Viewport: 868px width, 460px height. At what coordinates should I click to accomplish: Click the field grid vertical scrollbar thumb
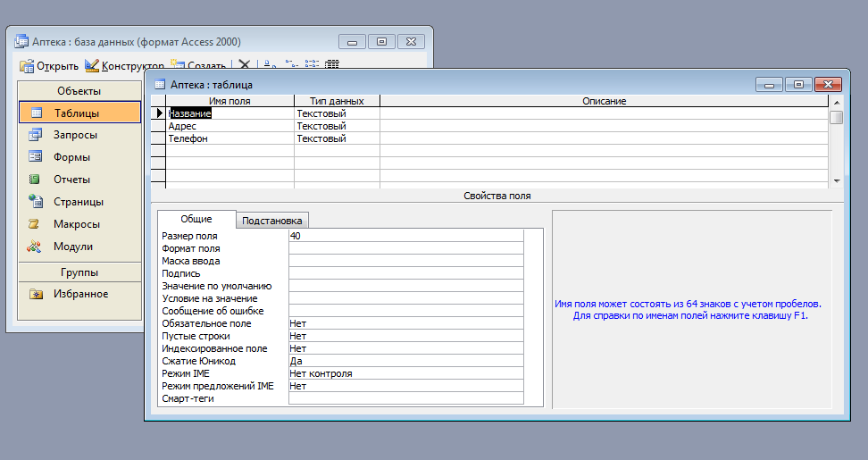837,117
